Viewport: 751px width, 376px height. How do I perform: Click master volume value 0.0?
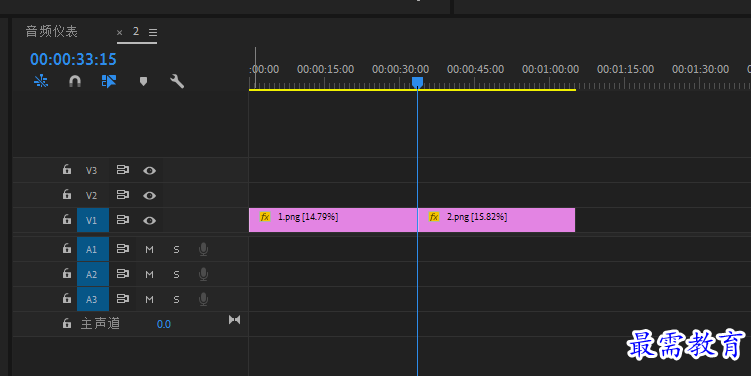click(164, 324)
